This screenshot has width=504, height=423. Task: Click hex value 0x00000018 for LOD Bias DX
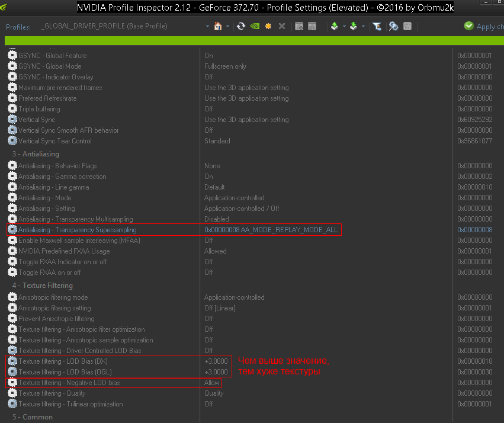(475, 361)
